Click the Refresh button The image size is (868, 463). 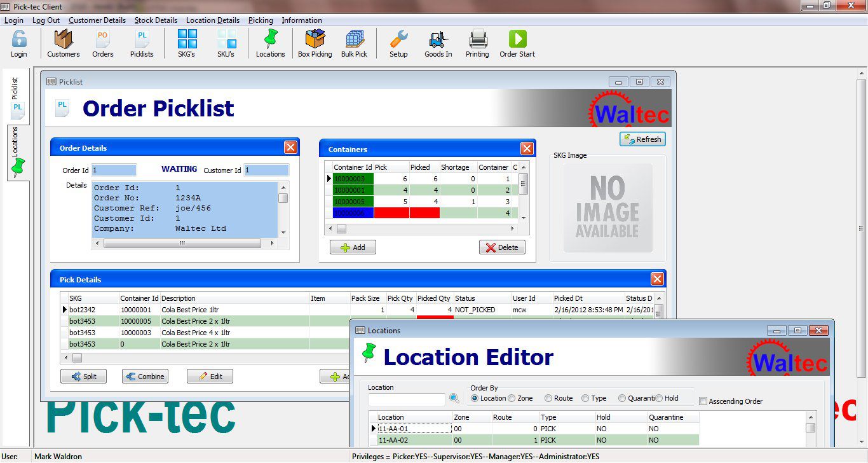[642, 139]
